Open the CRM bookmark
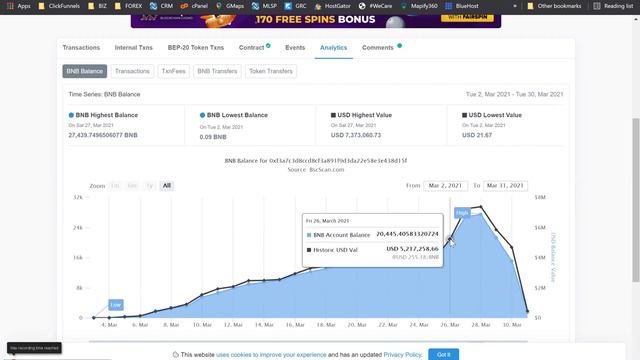Image resolution: width=640 pixels, height=360 pixels. (x=161, y=6)
